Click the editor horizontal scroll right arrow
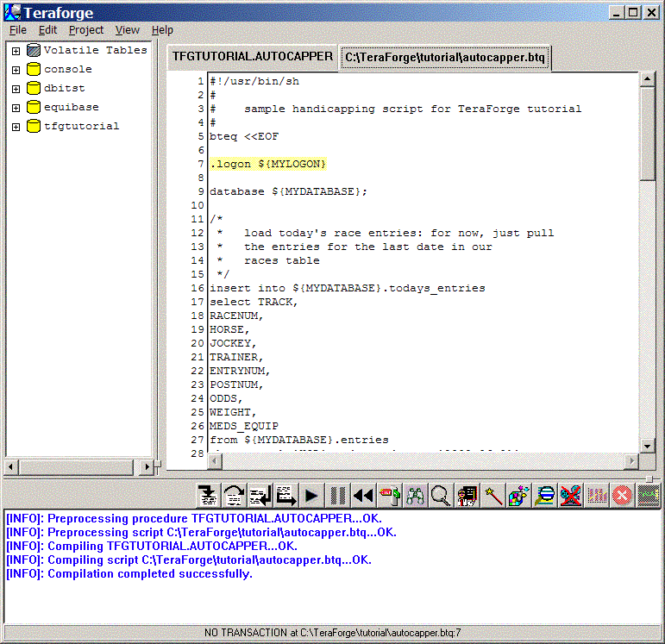The height and width of the screenshot is (644, 665). (631, 461)
